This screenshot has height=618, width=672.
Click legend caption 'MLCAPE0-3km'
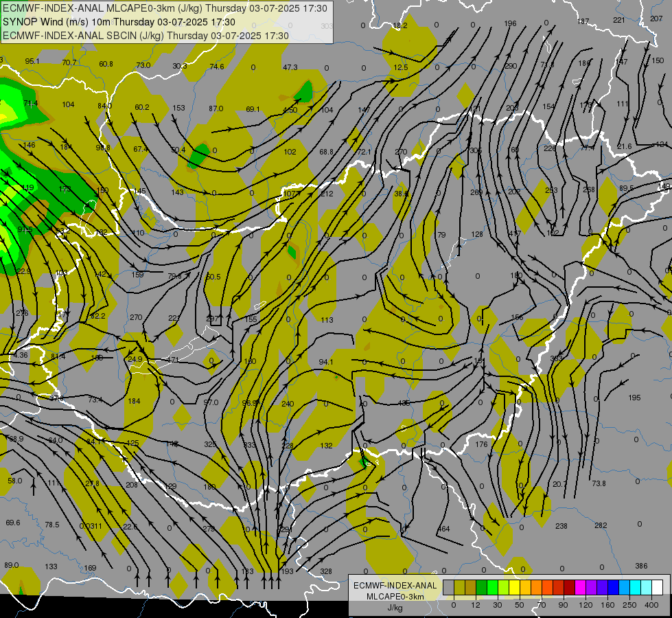[x=395, y=597]
